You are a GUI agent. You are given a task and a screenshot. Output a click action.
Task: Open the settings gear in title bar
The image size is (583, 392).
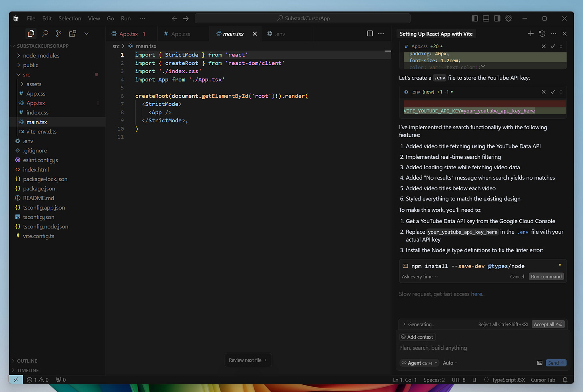509,18
